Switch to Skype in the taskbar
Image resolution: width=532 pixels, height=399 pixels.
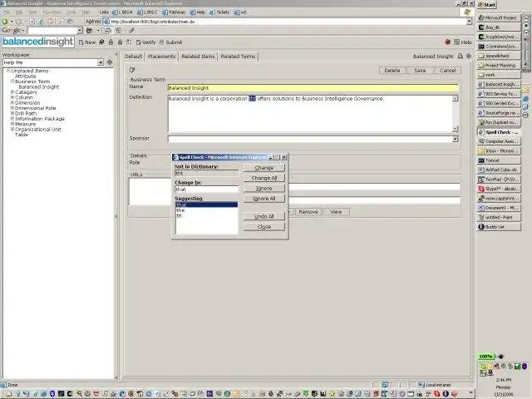(x=499, y=189)
